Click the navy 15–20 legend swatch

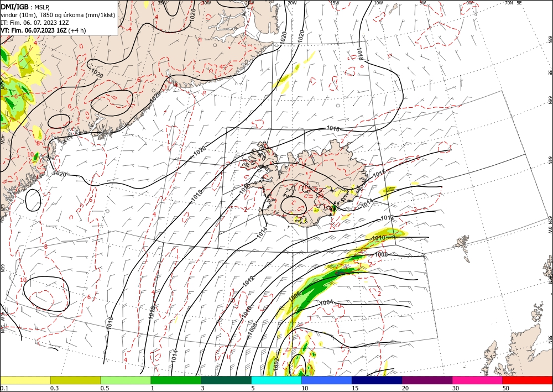377,380
